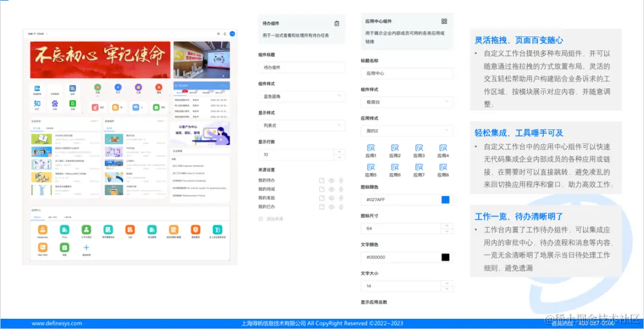Open the 组件样式 dropdown showing 极简白

tap(407, 102)
